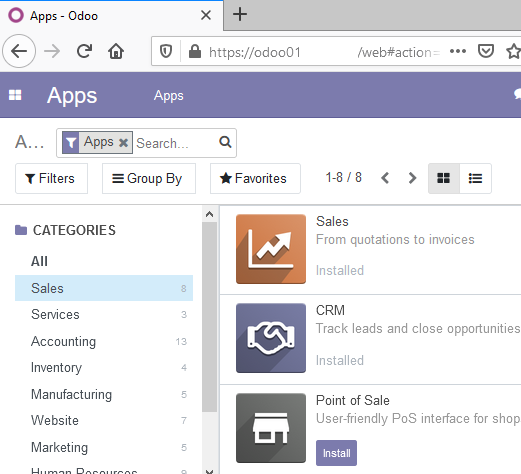Show site security padlock info

[x=195, y=51]
